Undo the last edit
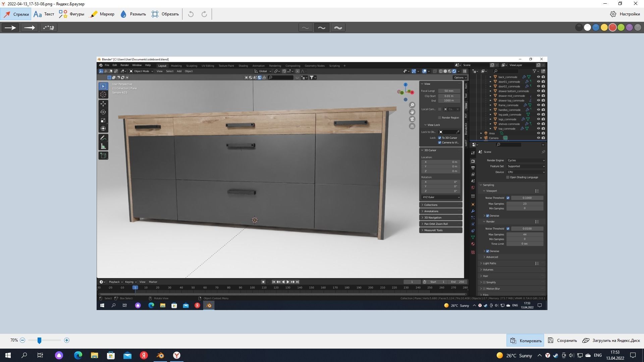The image size is (644, 362). coord(191,14)
